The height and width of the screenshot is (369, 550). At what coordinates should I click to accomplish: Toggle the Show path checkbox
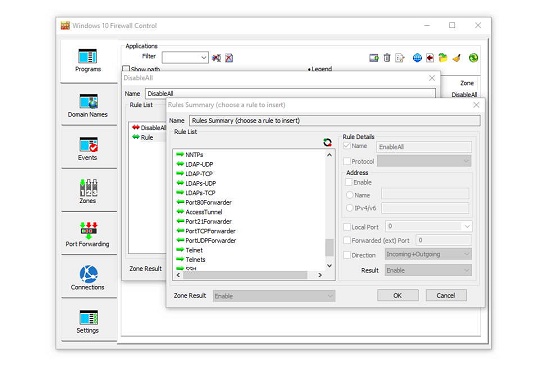pos(126,69)
